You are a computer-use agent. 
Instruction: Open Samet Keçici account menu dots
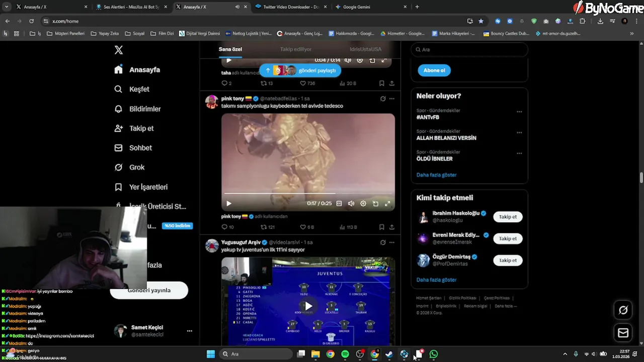189,331
